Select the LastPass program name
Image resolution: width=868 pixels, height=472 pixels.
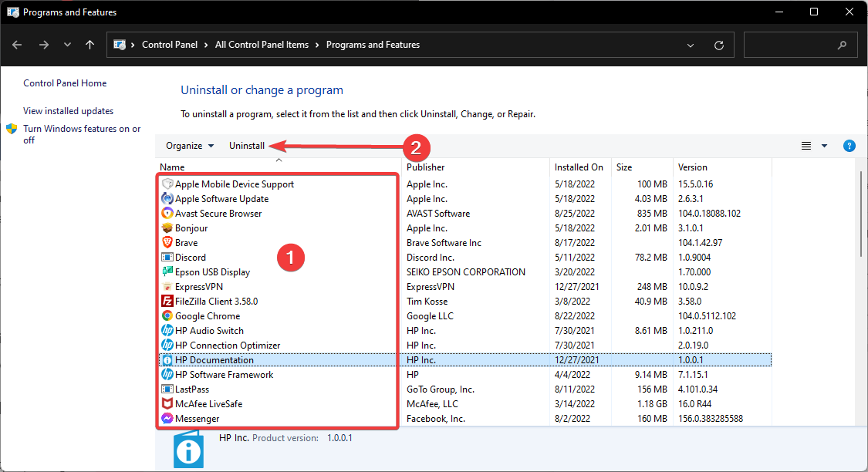tap(192, 389)
